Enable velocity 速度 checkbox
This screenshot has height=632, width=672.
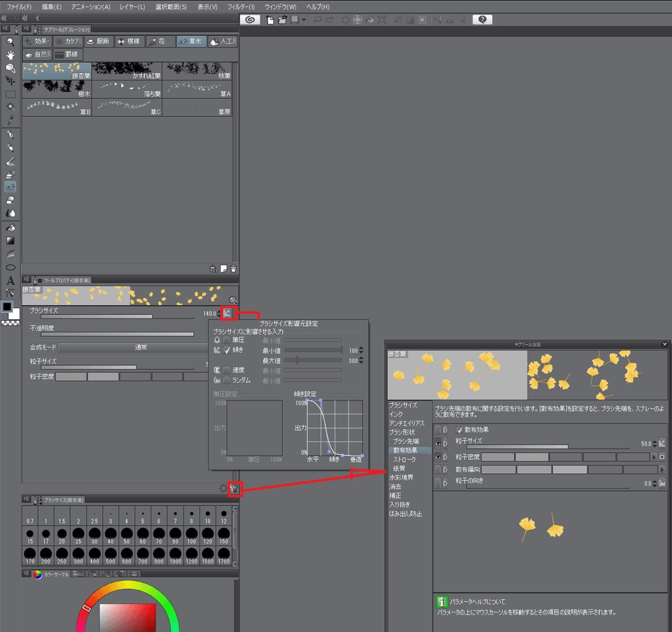pyautogui.click(x=227, y=370)
